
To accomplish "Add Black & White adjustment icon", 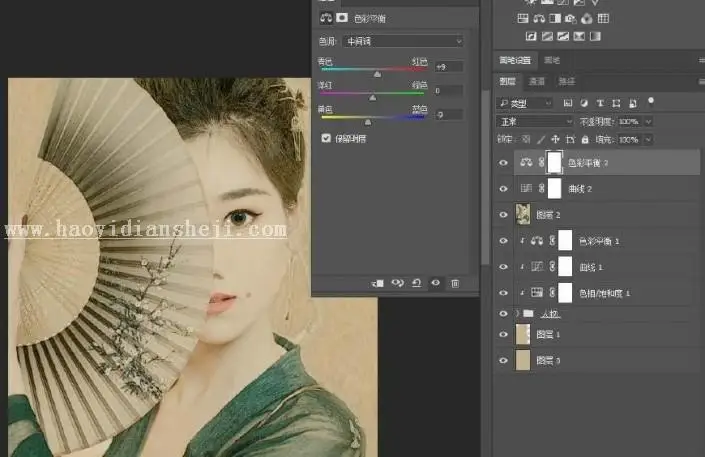I will 555,18.
